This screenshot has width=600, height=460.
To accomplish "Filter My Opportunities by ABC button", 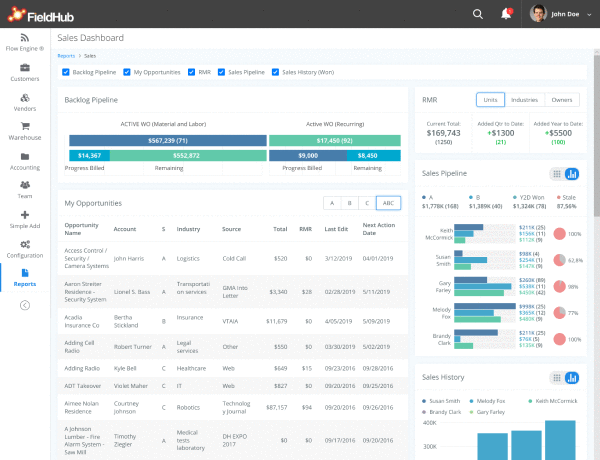I will click(x=388, y=203).
